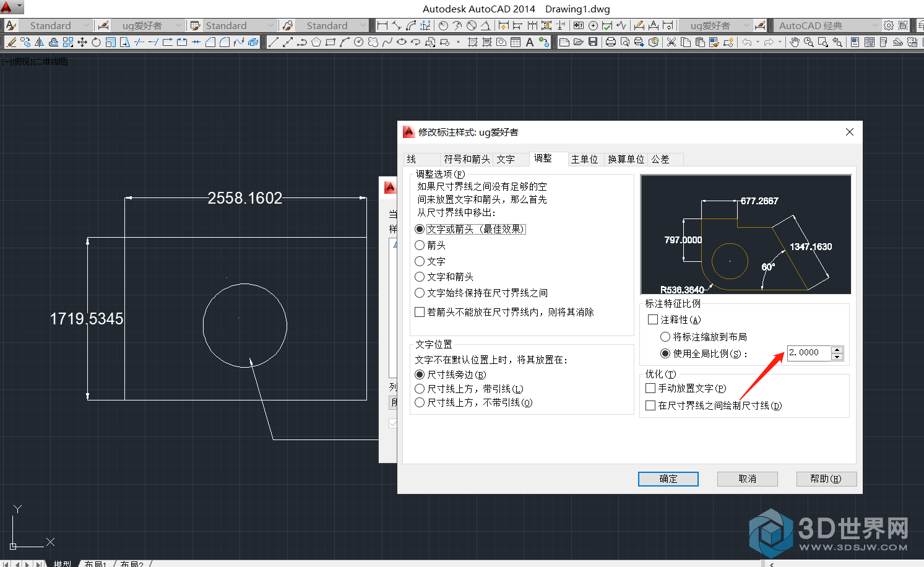Save the drawing with floppy icon

[x=593, y=42]
